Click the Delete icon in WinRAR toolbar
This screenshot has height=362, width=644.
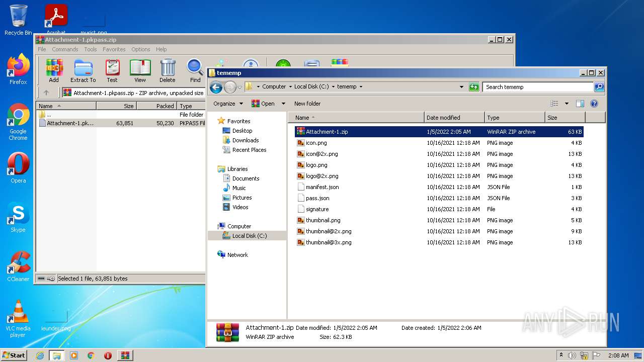click(168, 71)
